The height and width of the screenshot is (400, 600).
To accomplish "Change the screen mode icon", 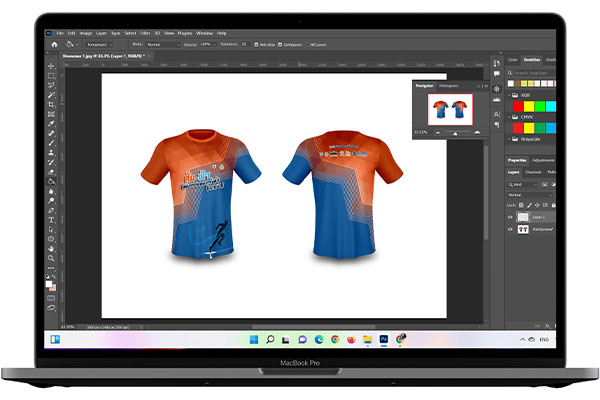I will coord(51,308).
